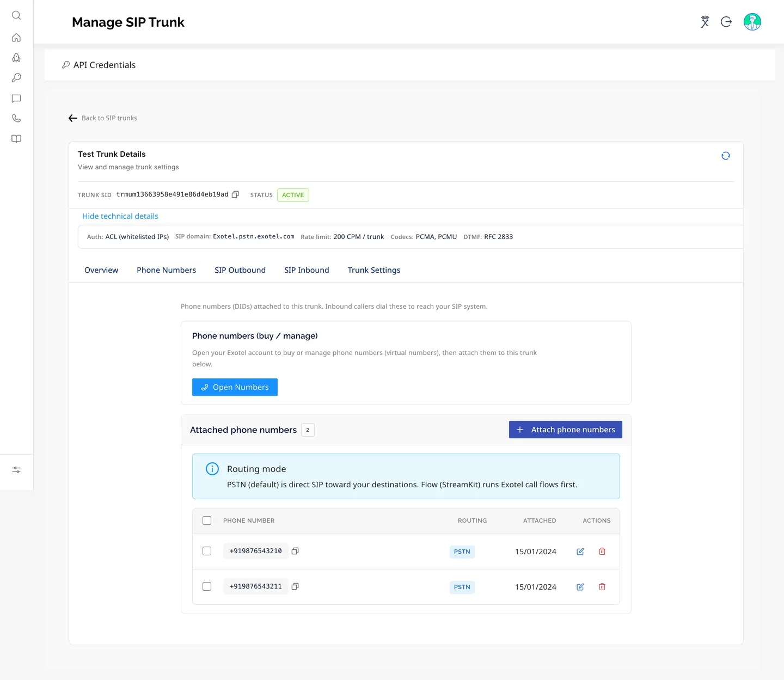
Task: Select the Phone Numbers tab
Action: point(167,270)
